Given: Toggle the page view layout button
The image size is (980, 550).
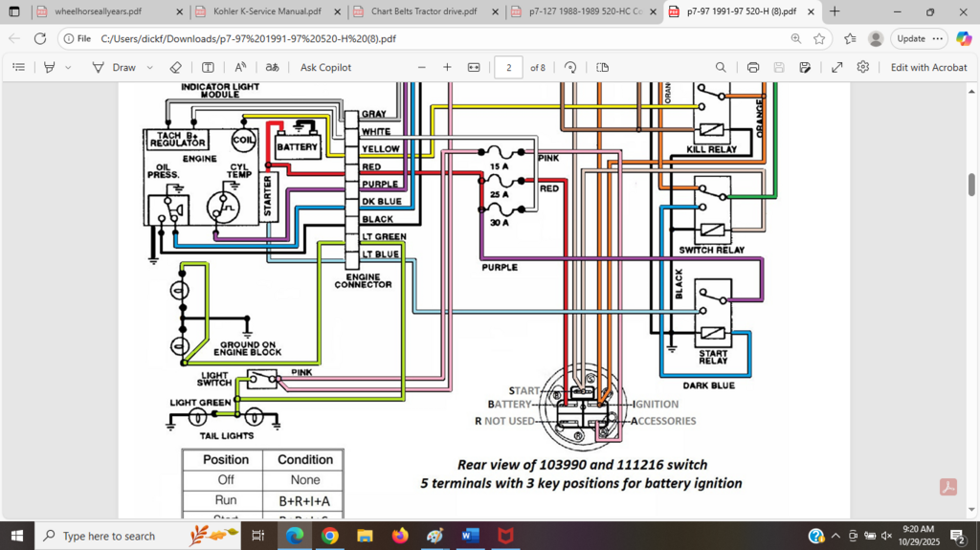Looking at the screenshot, I should coord(602,68).
